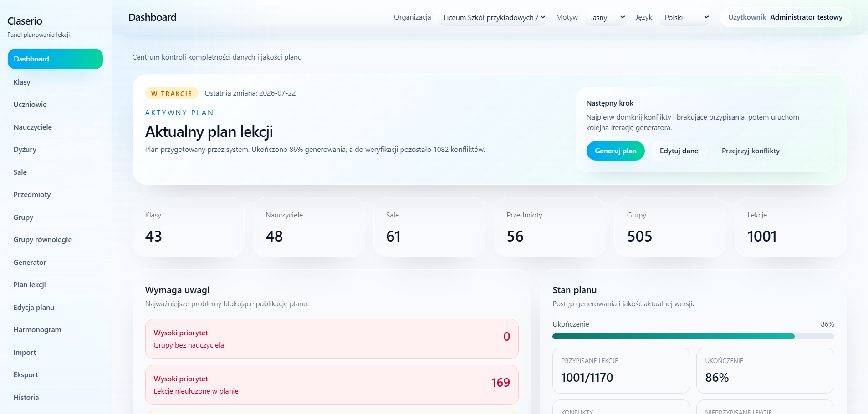Image resolution: width=868 pixels, height=414 pixels.
Task: Click the 86% value next to Ukończenie
Action: click(827, 324)
